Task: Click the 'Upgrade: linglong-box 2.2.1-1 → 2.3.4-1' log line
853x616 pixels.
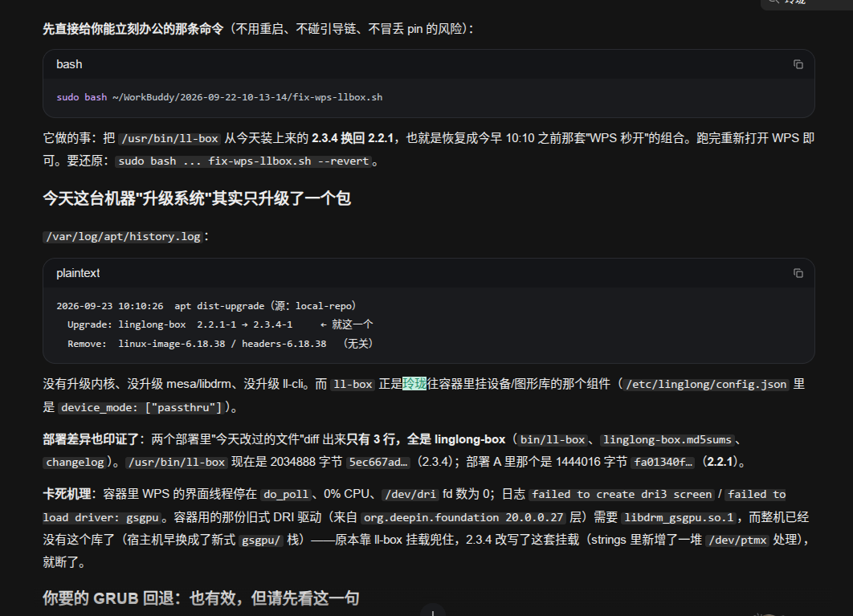Action: pos(220,325)
